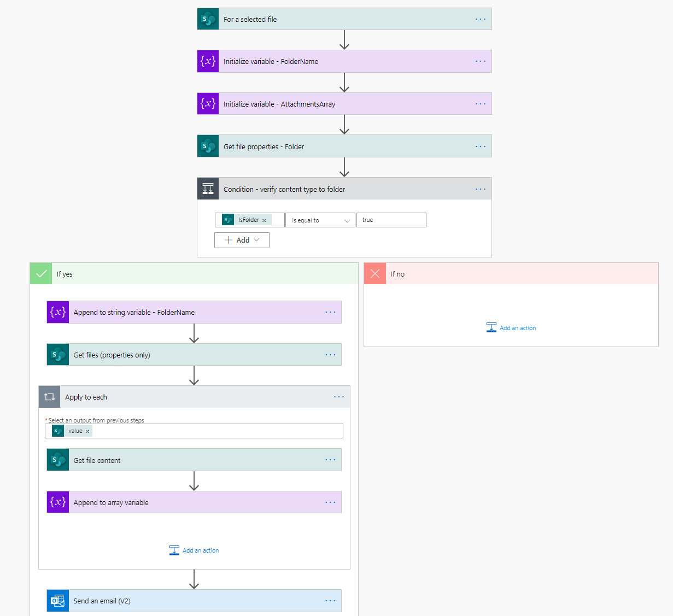This screenshot has width=673, height=616.
Task: Open the ellipsis menu on For a selected file
Action: click(x=480, y=19)
